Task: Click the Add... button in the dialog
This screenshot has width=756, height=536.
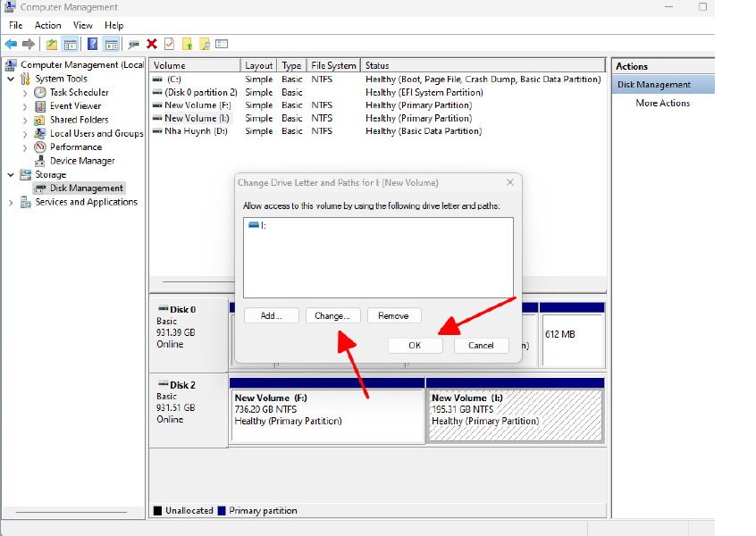Action: tap(272, 315)
